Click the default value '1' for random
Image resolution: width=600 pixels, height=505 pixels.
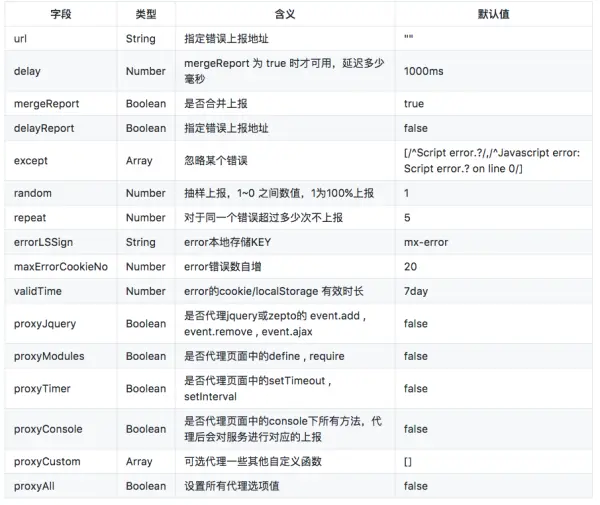406,193
